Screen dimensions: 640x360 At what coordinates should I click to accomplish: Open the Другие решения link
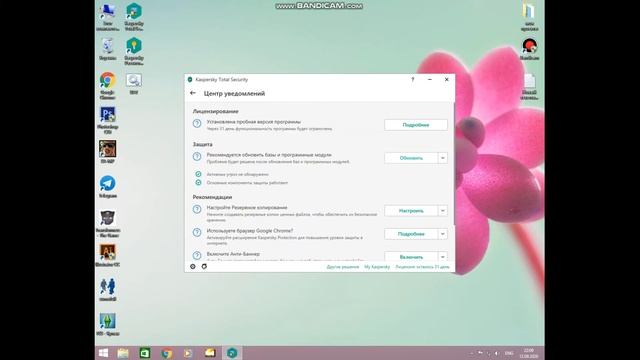click(343, 267)
